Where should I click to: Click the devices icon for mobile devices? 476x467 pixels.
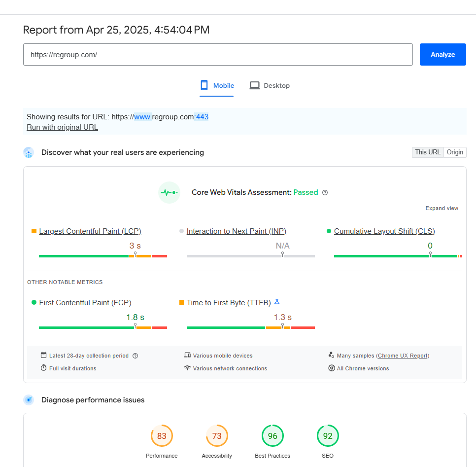click(187, 355)
